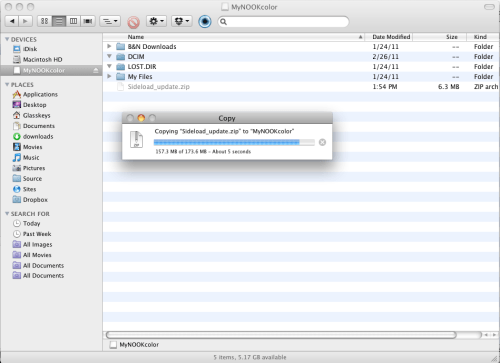The image size is (500, 363).
Task: Click the ZIP file icon in Copy dialog
Action: click(x=136, y=140)
